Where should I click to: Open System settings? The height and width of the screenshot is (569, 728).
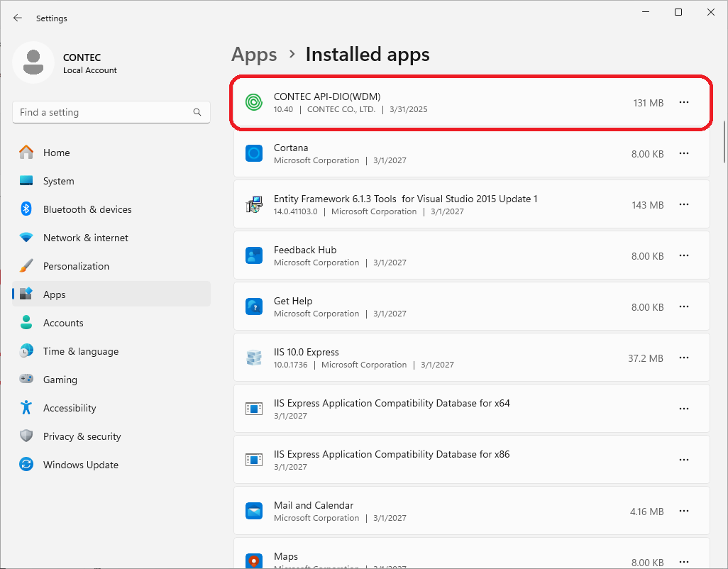111,181
